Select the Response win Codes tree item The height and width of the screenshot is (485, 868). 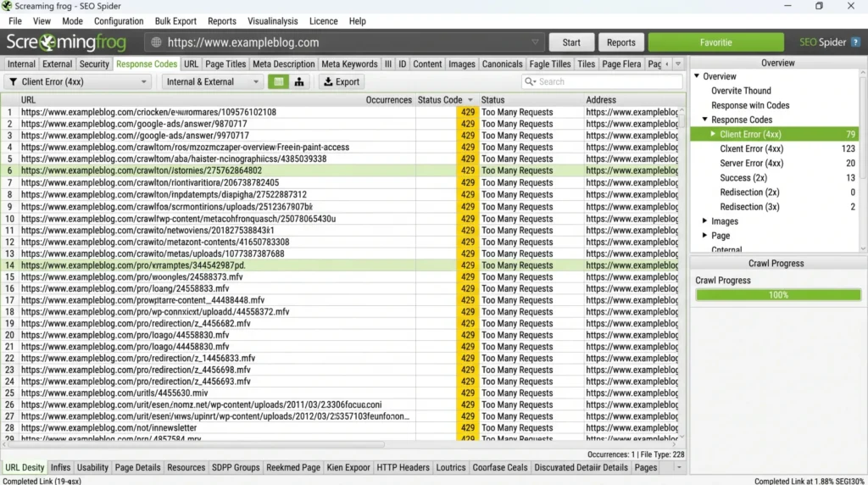(750, 104)
